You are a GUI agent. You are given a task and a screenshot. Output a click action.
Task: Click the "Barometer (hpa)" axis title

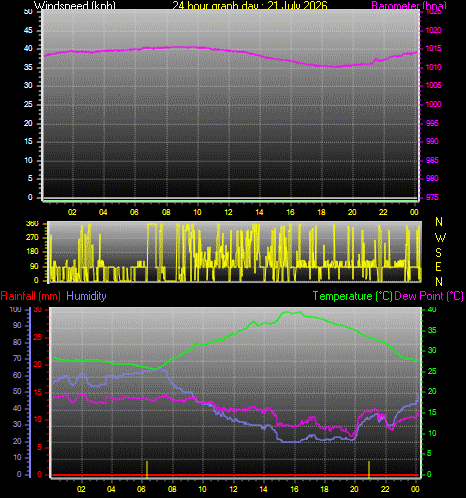point(409,5)
